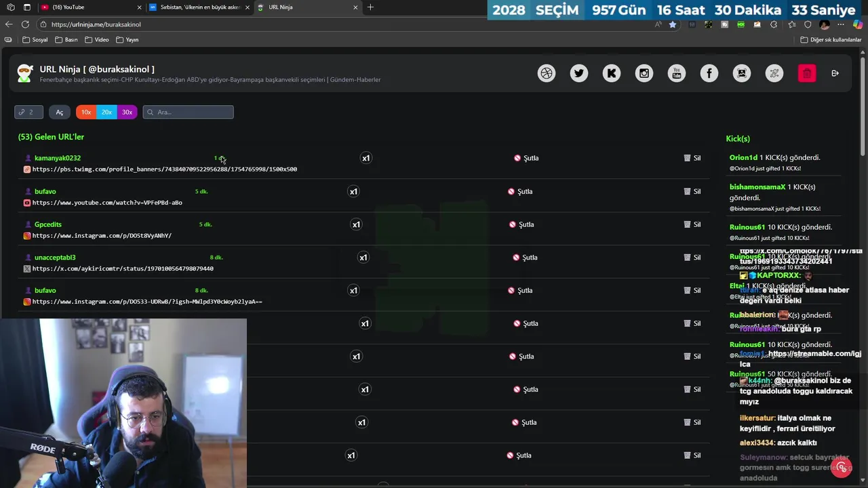Open the tab actions icon beside workspaces
The height and width of the screenshot is (488, 868).
27,7
